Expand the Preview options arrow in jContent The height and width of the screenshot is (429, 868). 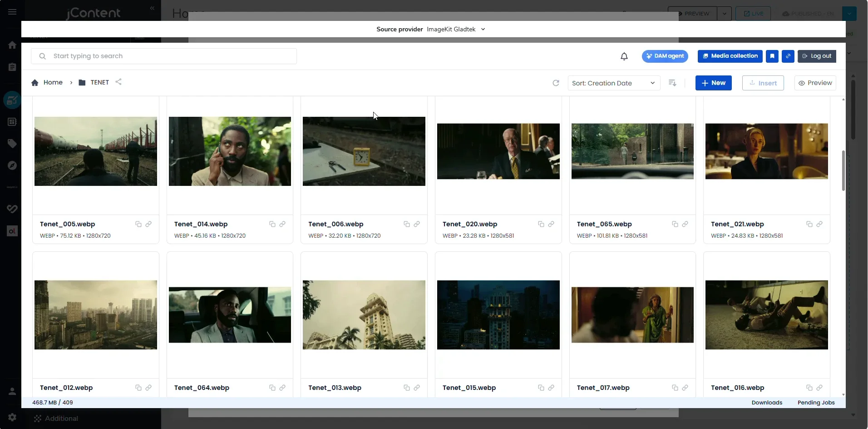tap(725, 14)
